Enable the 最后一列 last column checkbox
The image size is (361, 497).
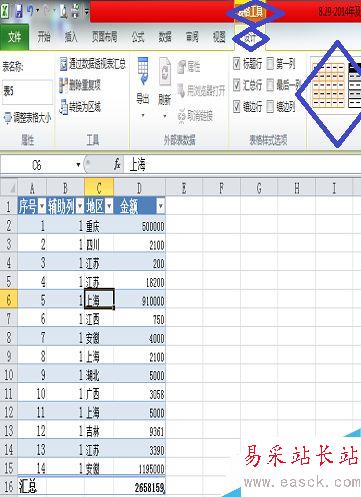click(270, 85)
